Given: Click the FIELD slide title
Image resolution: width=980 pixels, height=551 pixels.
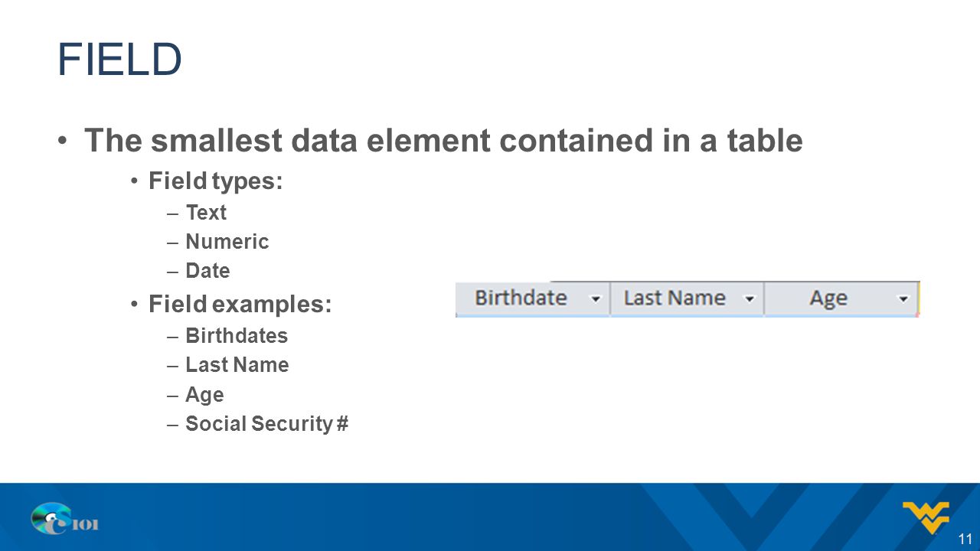Looking at the screenshot, I should [x=119, y=60].
